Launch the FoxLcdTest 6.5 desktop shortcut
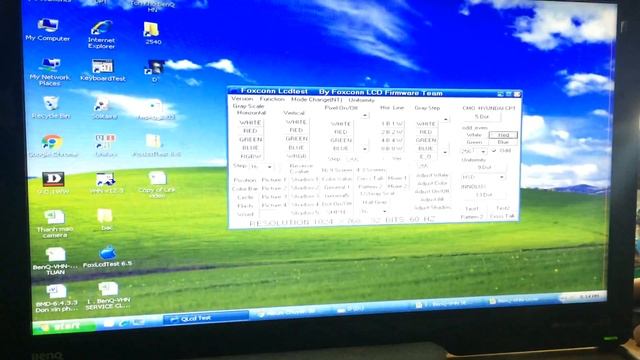 (107, 257)
